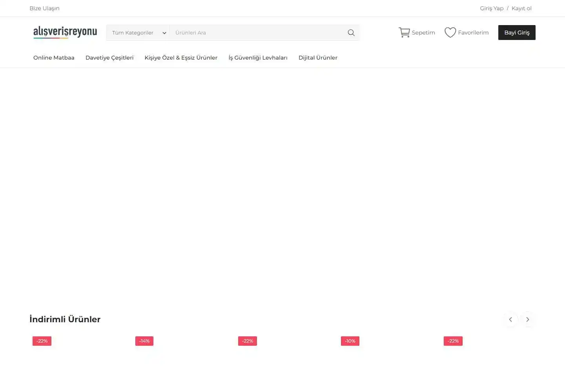Open Dijital Ürünler menu
The width and height of the screenshot is (565, 392).
[x=318, y=58]
